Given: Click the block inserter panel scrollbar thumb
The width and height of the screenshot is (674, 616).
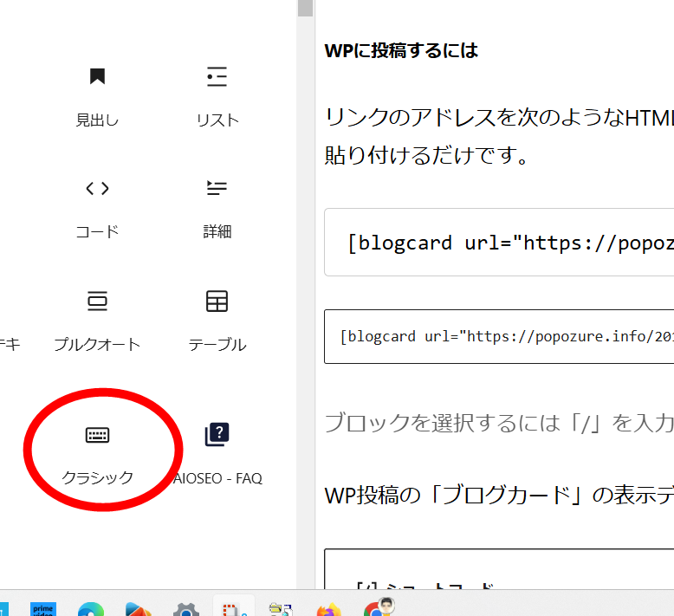Looking at the screenshot, I should point(305,8).
